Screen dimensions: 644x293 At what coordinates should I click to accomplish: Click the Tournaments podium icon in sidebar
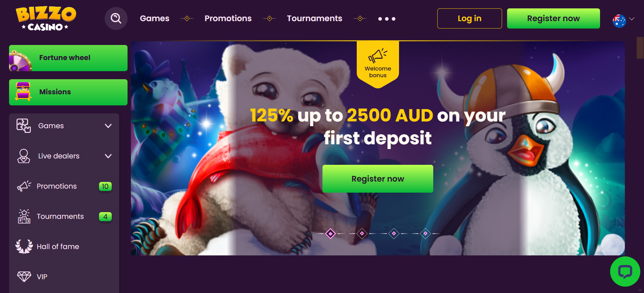[x=24, y=216]
